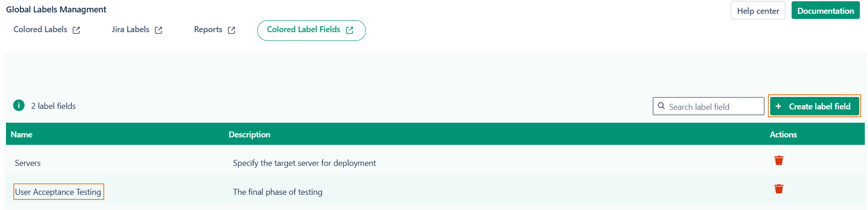Switch to the Colored Labels tab
Screen dimensions: 868x210
[x=40, y=29]
